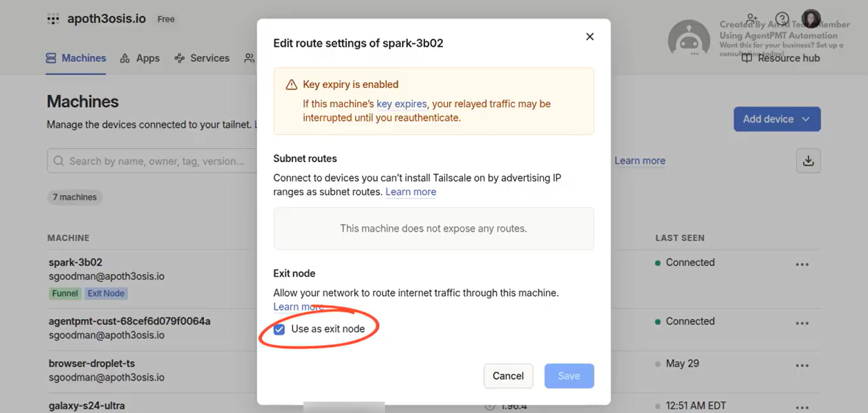
Task: Click the Tailscale dots logo
Action: pyautogui.click(x=53, y=19)
